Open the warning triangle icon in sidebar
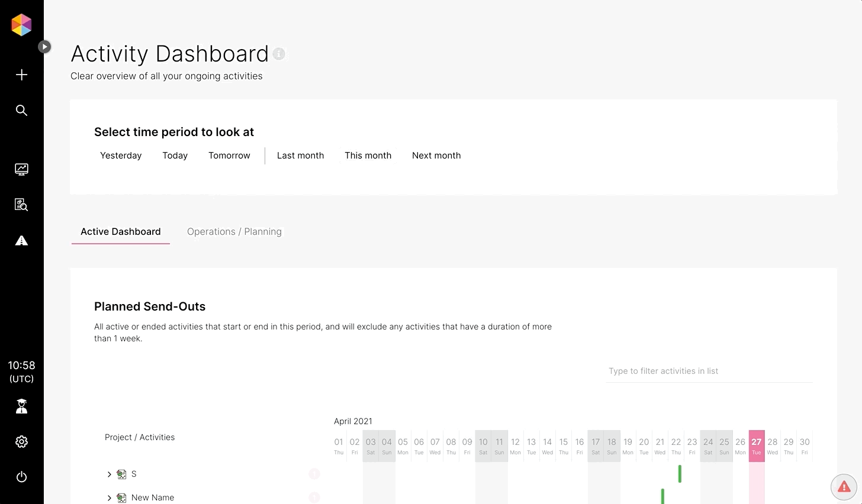The image size is (862, 504). 21,240
